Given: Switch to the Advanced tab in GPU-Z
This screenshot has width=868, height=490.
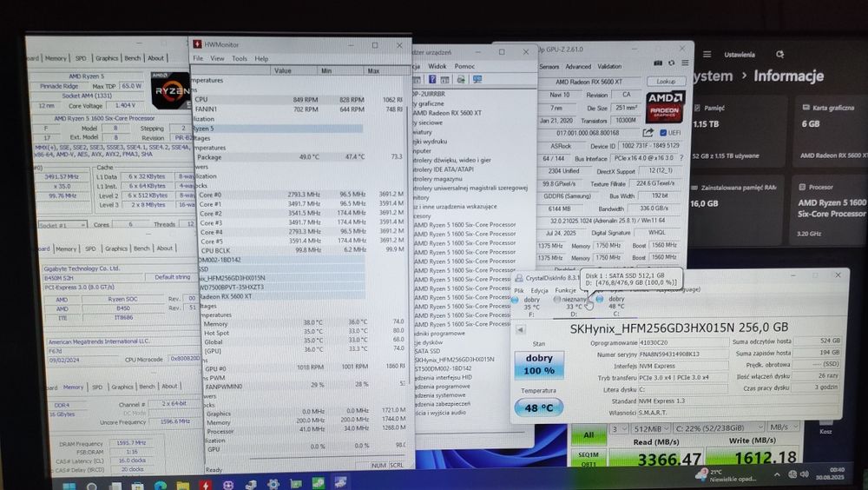Looking at the screenshot, I should [578, 67].
